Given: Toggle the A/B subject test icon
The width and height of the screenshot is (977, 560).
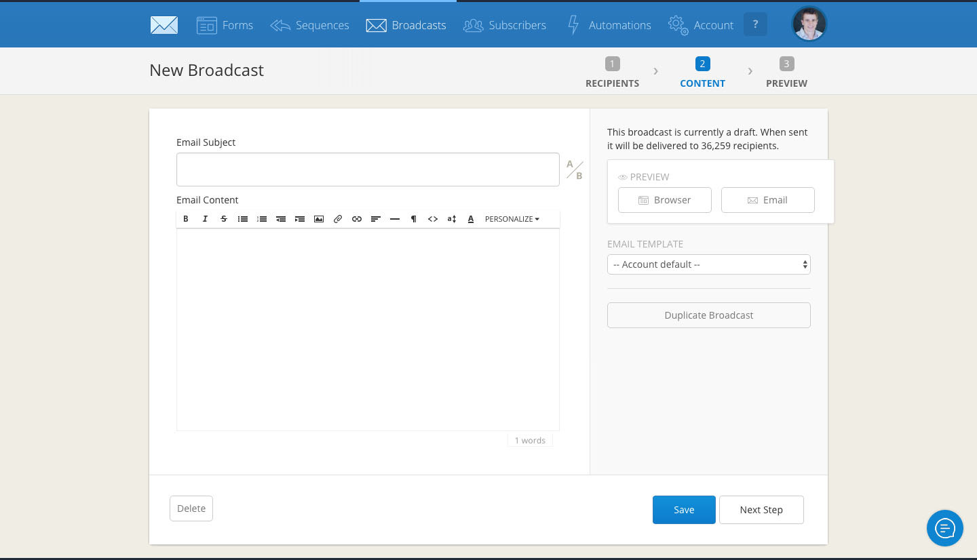Looking at the screenshot, I should click(x=575, y=170).
